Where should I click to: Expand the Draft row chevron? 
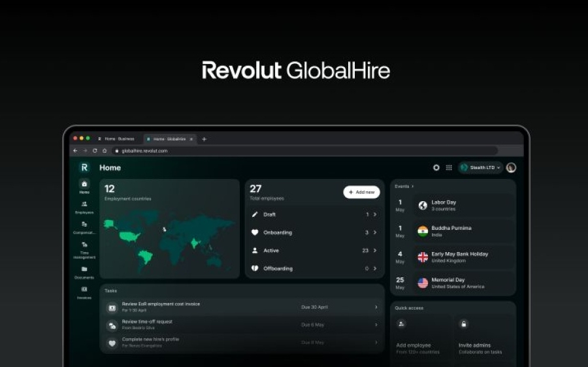point(375,214)
